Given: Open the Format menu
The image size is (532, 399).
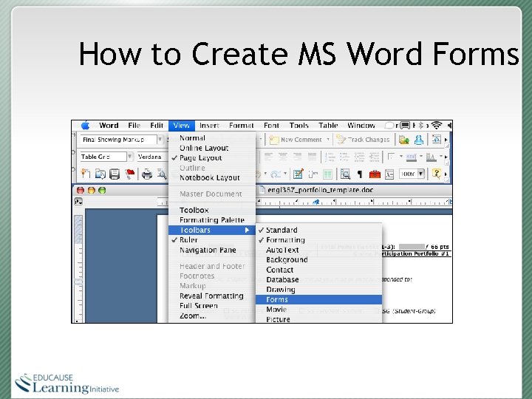Looking at the screenshot, I should [241, 126].
